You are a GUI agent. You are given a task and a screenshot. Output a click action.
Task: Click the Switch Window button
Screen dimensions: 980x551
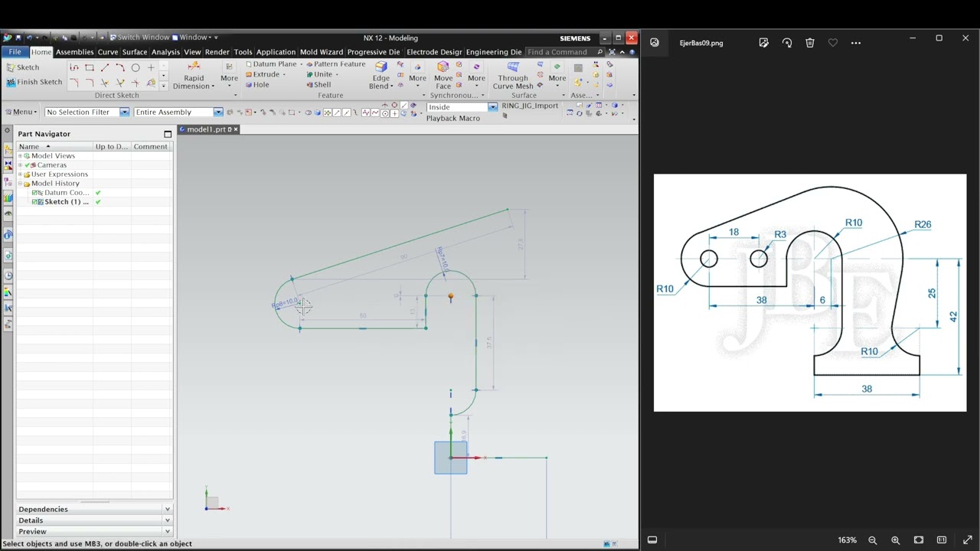click(139, 37)
